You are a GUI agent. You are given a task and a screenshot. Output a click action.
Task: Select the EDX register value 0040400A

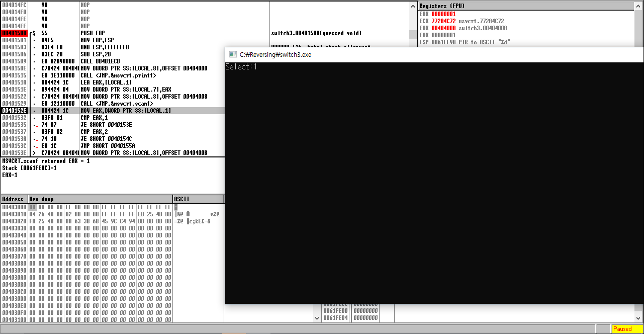point(443,28)
